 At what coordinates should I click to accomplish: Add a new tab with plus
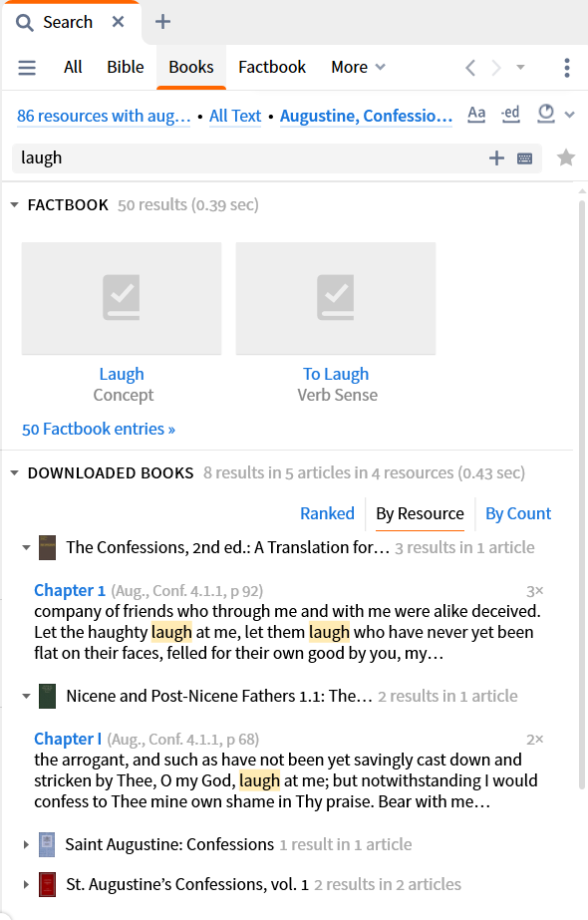162,22
